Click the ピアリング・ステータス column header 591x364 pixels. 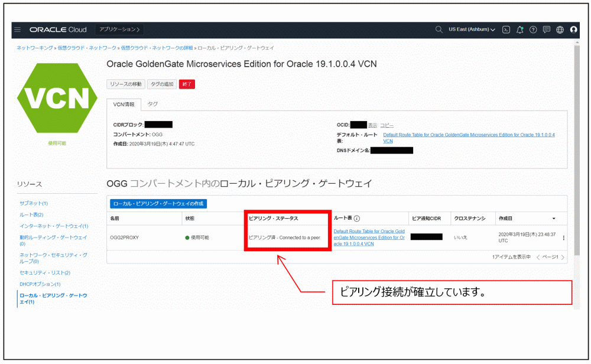point(273,219)
